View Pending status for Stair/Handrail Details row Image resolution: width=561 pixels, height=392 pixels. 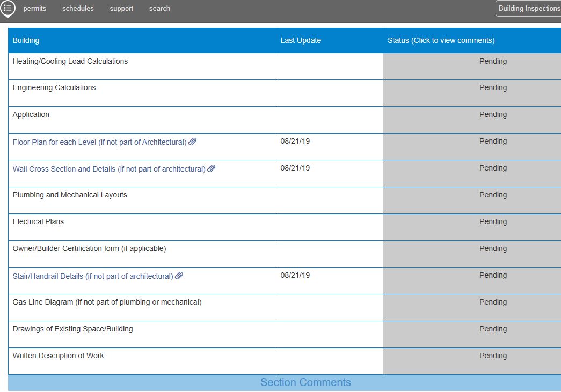coord(493,275)
